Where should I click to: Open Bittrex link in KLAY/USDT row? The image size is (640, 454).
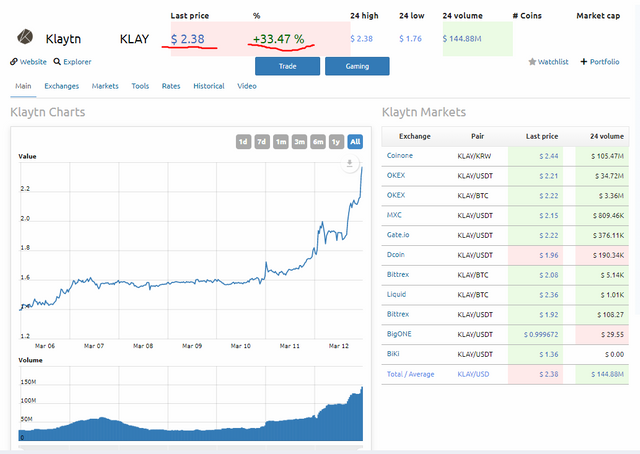pyautogui.click(x=398, y=314)
